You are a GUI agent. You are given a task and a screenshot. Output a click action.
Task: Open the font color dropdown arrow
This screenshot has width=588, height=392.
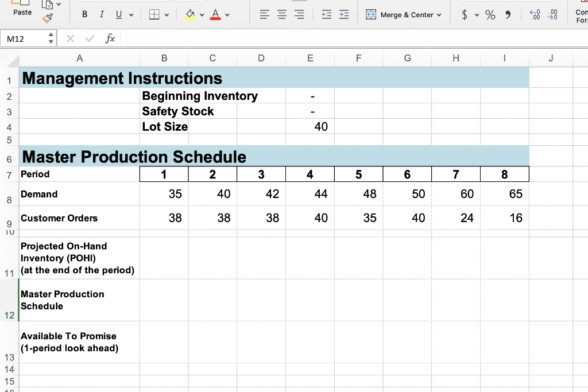coord(227,15)
